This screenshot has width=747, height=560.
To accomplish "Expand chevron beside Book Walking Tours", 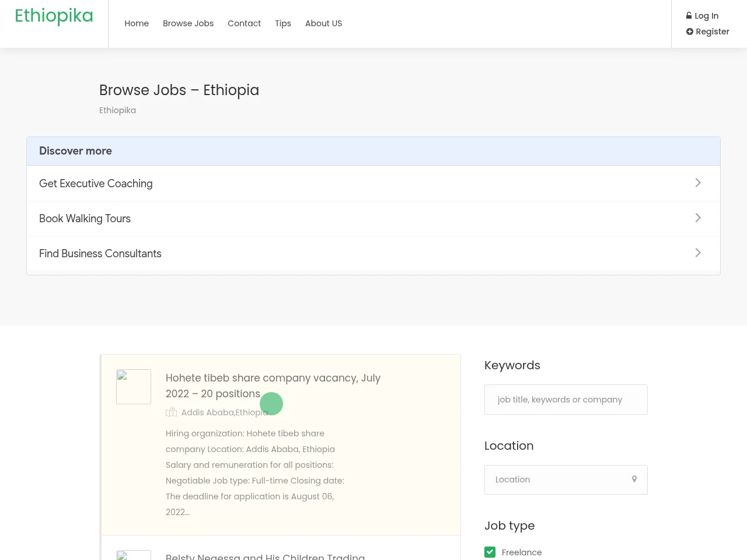I will 698,218.
